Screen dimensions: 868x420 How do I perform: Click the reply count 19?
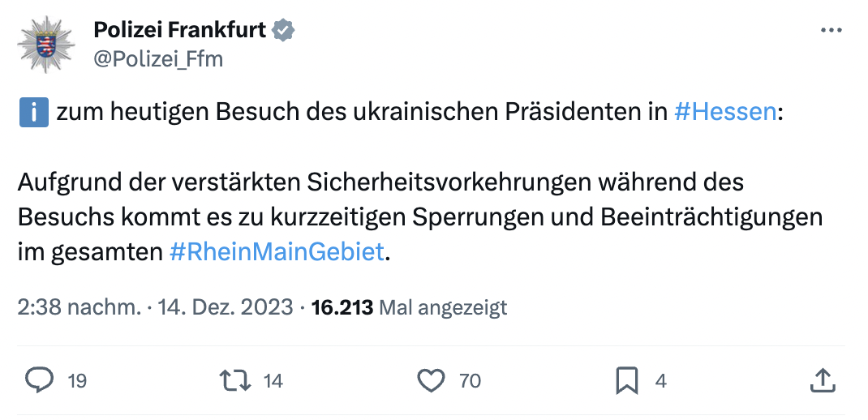(77, 380)
